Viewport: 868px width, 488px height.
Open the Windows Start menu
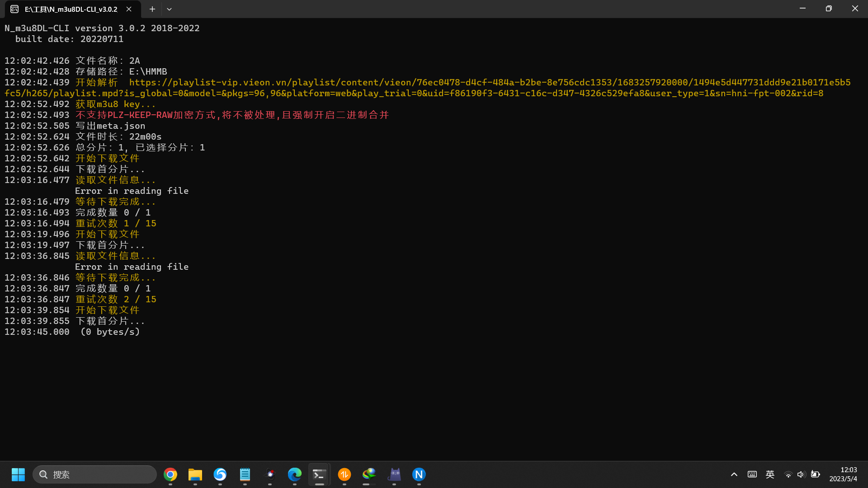pyautogui.click(x=18, y=474)
